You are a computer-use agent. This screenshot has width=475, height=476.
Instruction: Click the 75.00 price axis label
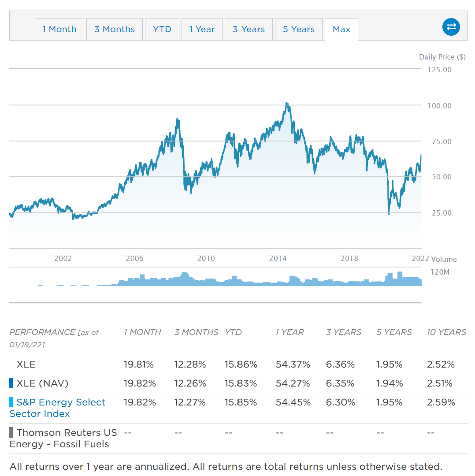click(x=442, y=141)
